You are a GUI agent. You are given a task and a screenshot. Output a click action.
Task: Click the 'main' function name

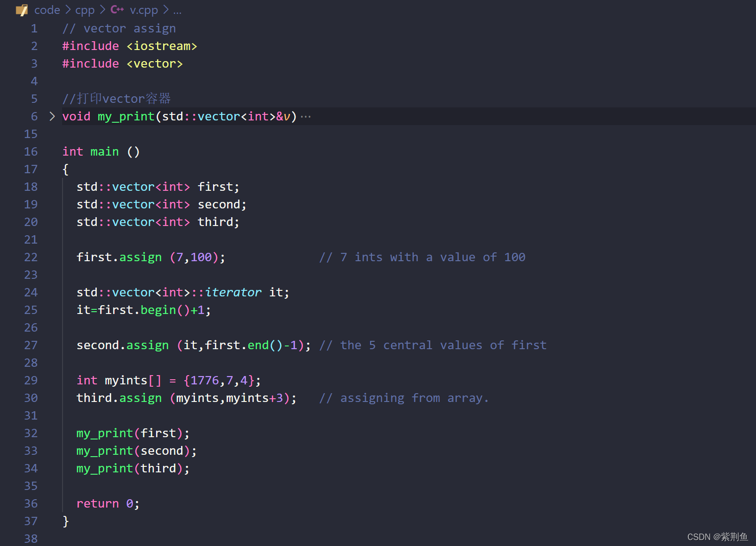point(105,151)
